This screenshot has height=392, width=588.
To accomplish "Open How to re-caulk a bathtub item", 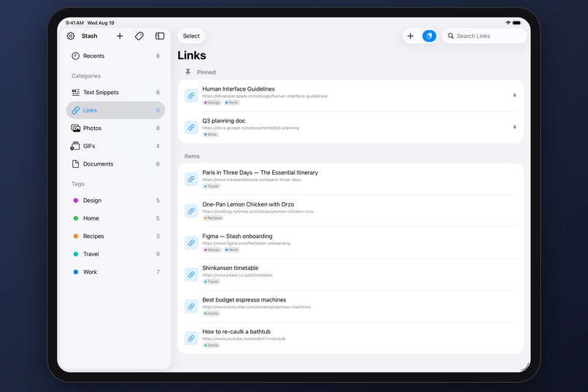I will tap(350, 339).
